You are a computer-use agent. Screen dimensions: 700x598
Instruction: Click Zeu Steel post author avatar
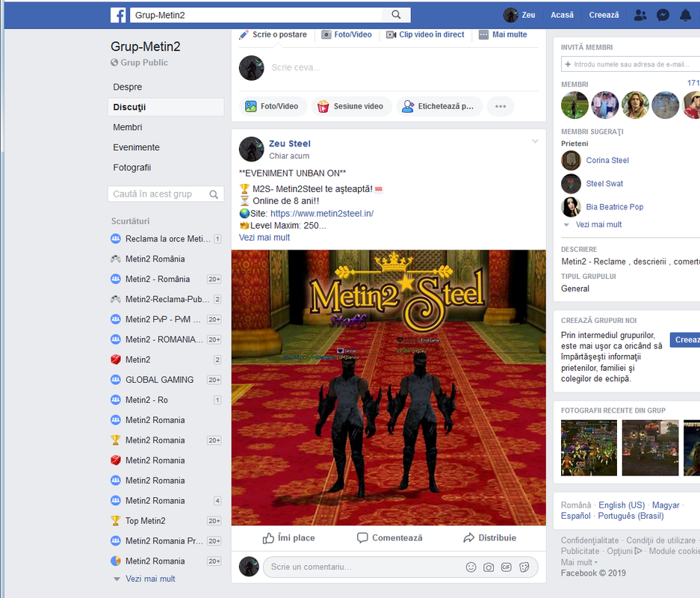[251, 149]
